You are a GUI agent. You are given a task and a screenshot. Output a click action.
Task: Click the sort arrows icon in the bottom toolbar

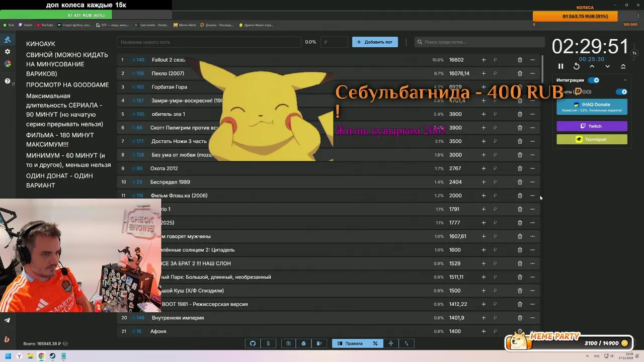click(x=407, y=343)
